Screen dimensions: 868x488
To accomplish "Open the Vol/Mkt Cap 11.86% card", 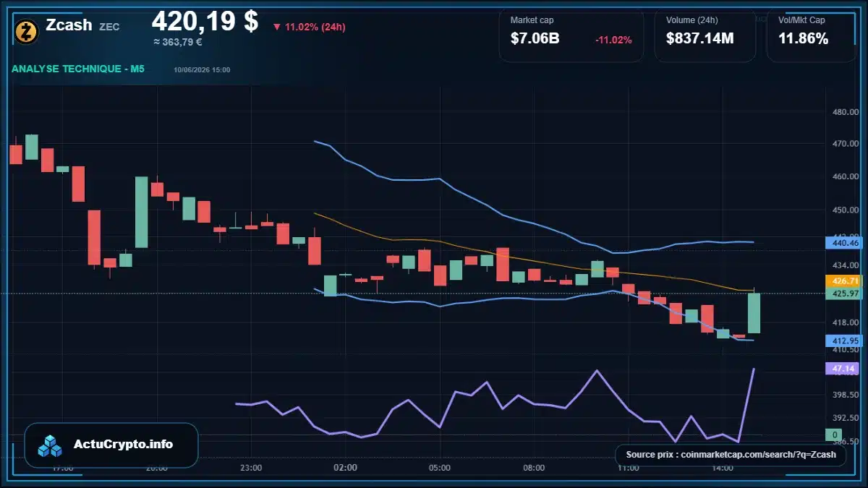I will (x=812, y=35).
